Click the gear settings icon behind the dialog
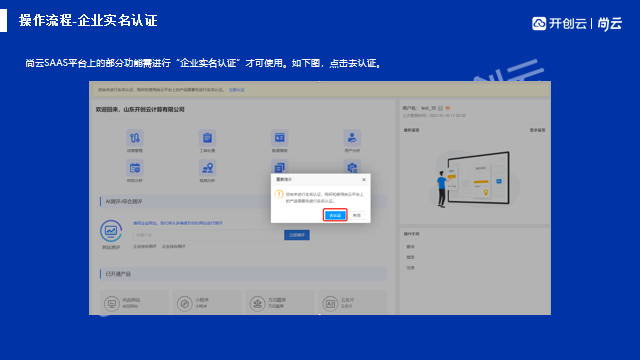Viewport: 640px width, 360px height. point(352,167)
